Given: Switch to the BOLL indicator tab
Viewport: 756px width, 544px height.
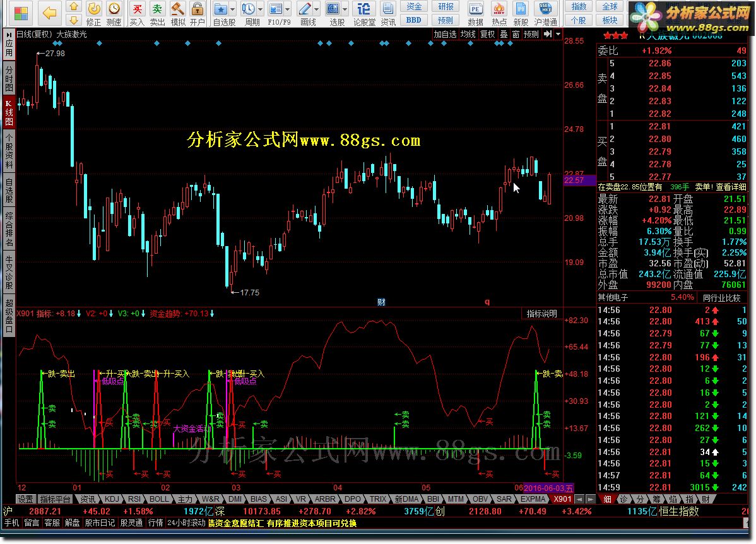Looking at the screenshot, I should [158, 499].
